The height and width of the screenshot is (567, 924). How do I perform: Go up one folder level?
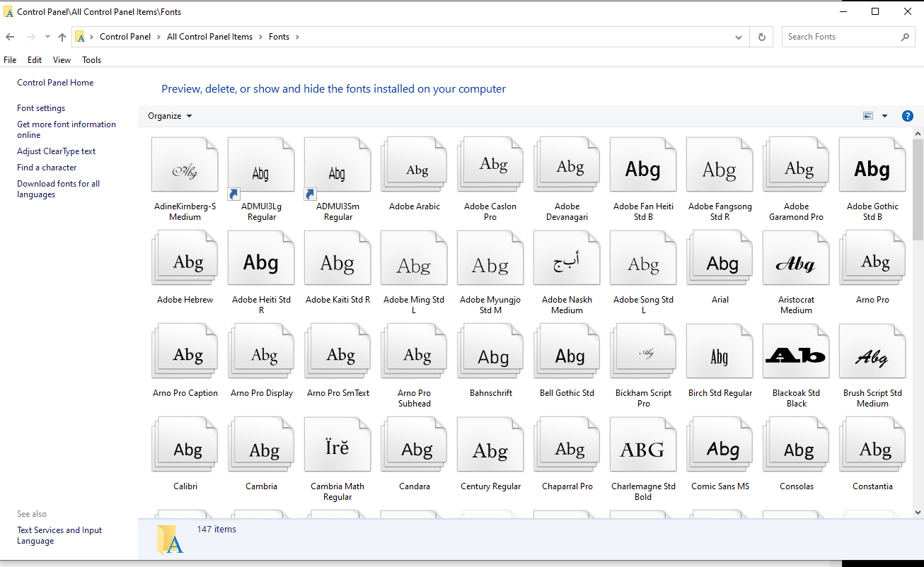[x=62, y=36]
